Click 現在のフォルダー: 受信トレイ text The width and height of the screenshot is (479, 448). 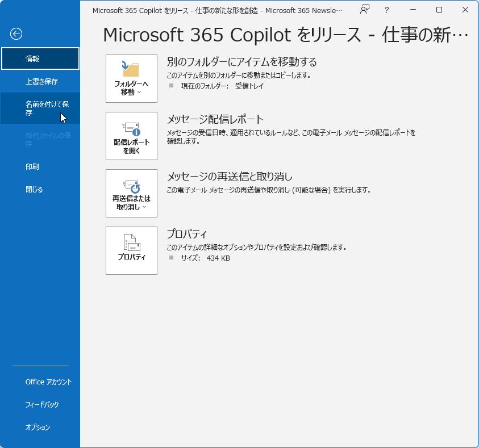point(222,86)
